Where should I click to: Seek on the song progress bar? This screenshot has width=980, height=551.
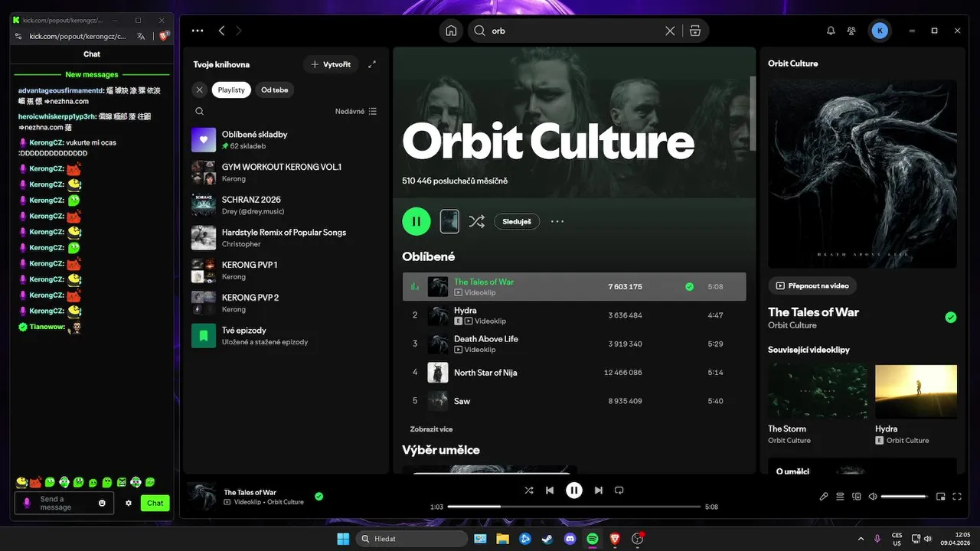(x=574, y=507)
